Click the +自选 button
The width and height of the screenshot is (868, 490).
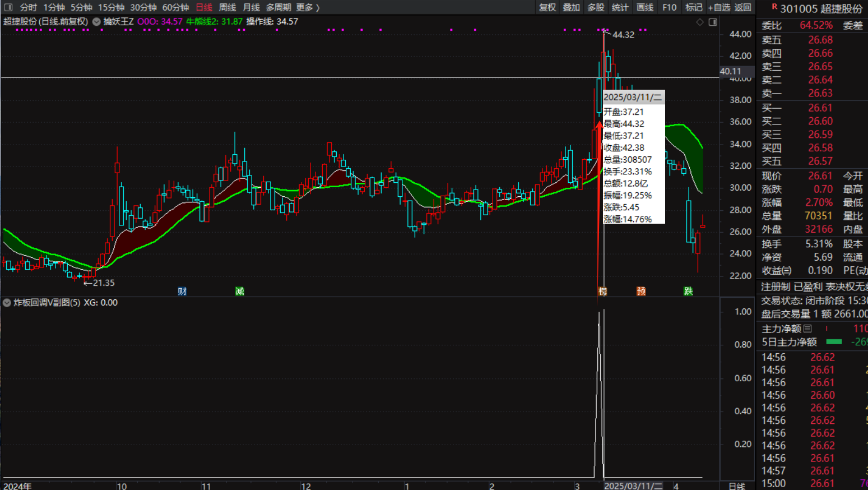coord(718,7)
